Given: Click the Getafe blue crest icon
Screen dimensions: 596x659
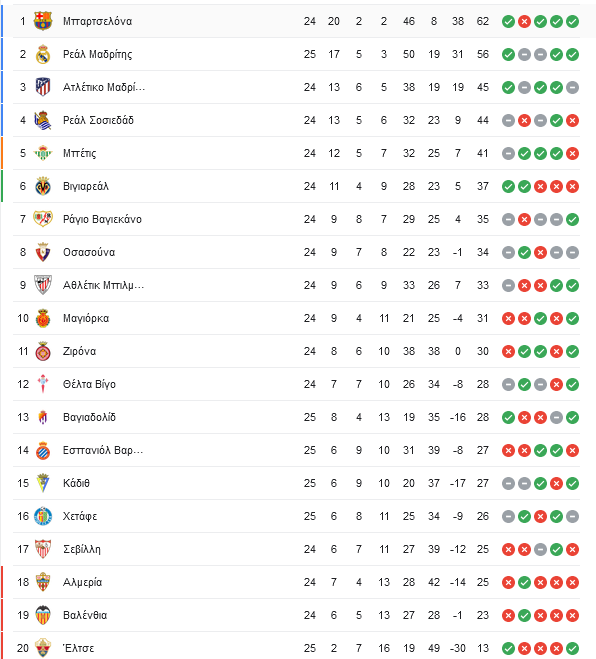Looking at the screenshot, I should (43, 516).
